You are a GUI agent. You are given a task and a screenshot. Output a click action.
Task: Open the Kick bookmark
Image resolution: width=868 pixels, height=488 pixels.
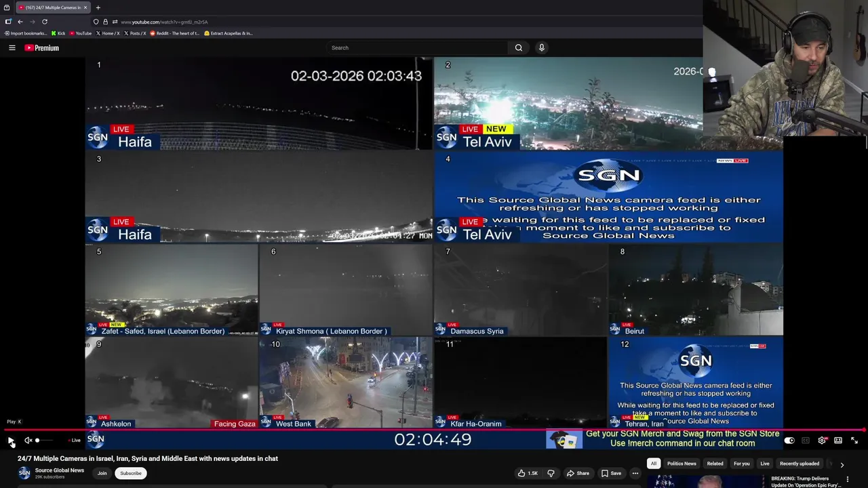click(59, 33)
